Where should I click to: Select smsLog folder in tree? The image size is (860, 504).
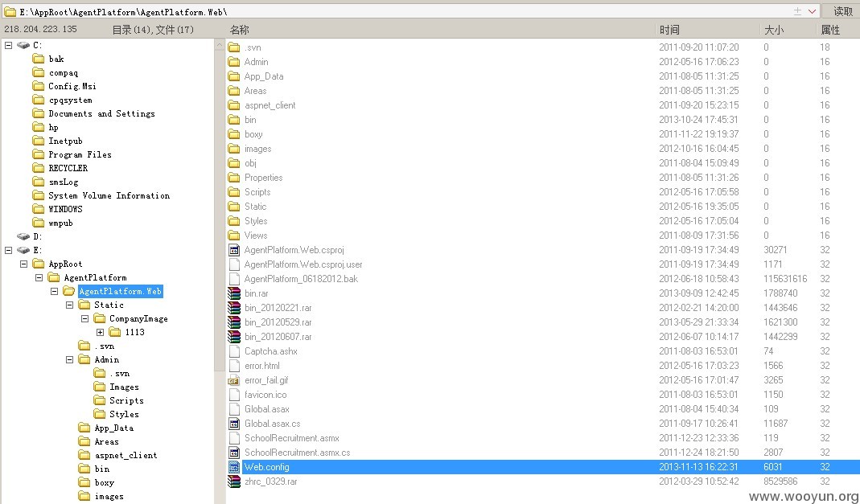tap(63, 182)
